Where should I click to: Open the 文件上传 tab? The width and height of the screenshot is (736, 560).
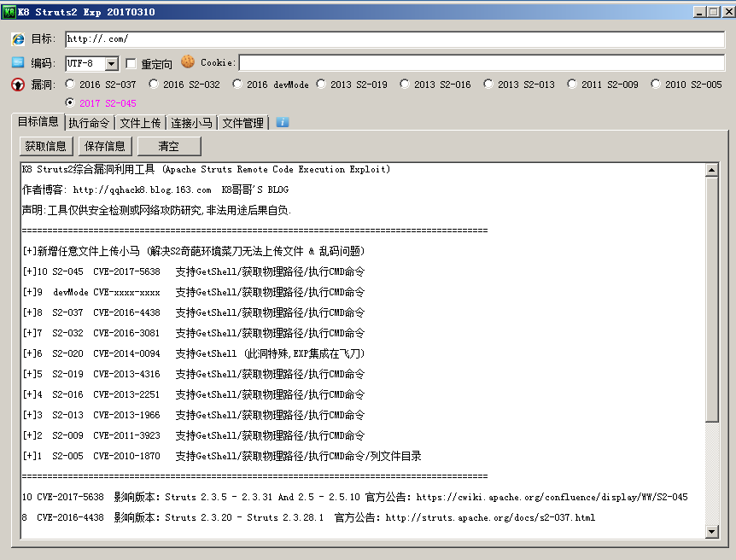coord(140,123)
